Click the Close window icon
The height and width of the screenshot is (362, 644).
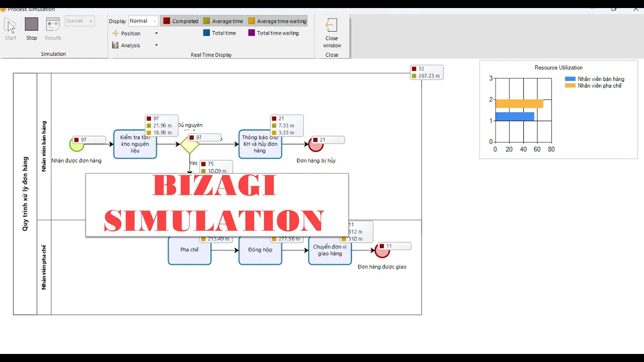(332, 25)
